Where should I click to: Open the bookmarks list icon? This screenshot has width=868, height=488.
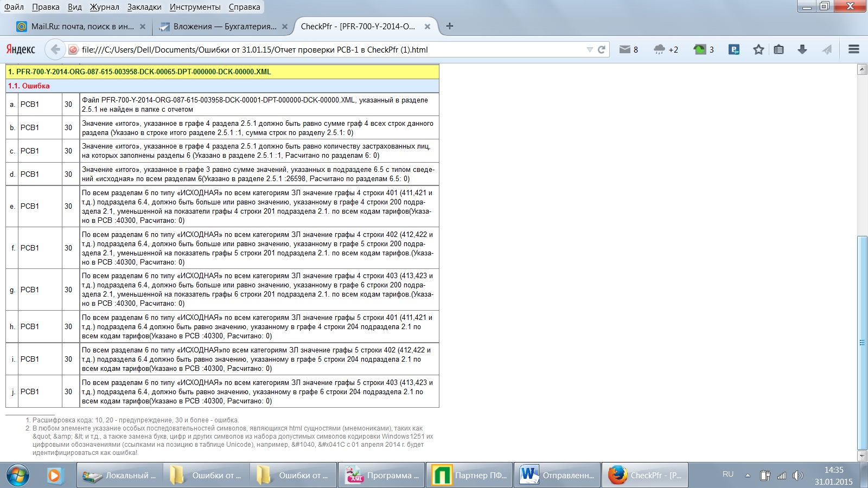point(779,49)
